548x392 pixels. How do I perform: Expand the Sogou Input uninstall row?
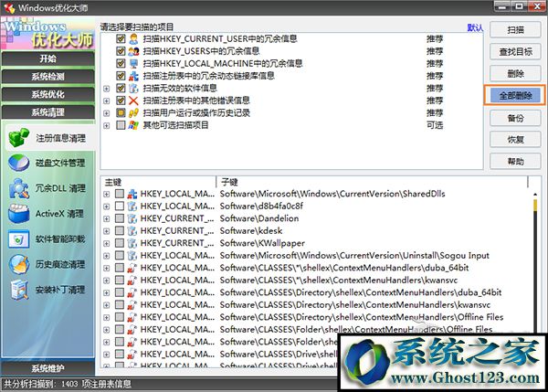pos(107,256)
